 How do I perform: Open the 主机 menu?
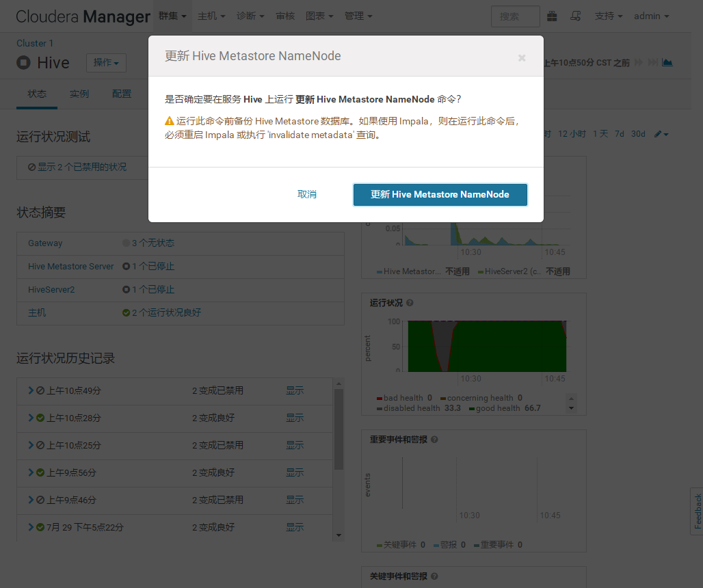(211, 16)
